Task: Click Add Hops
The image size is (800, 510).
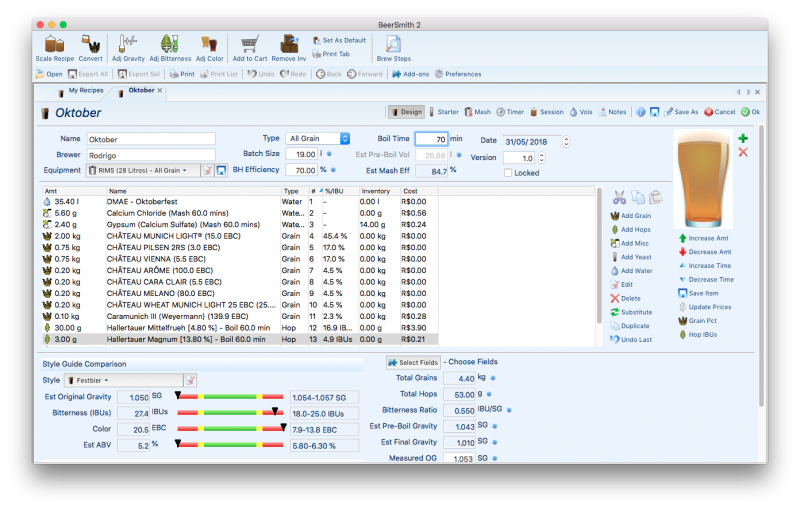Action: coord(631,230)
